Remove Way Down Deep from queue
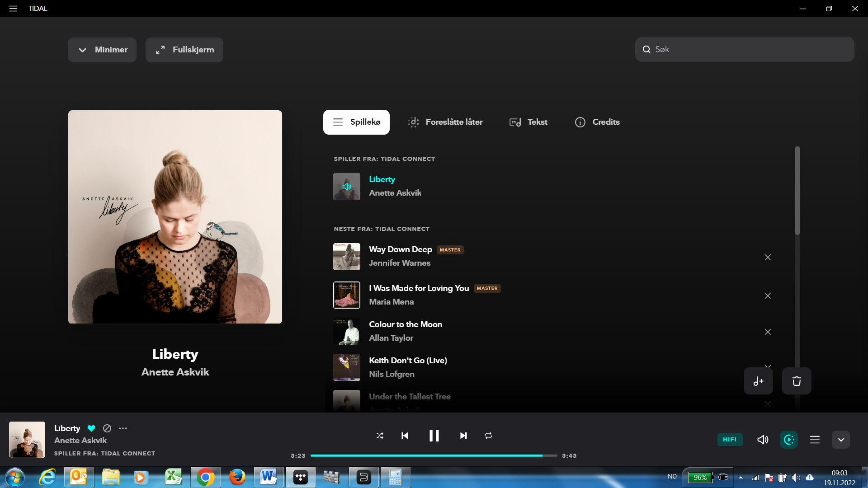The height and width of the screenshot is (488, 868). tap(768, 257)
